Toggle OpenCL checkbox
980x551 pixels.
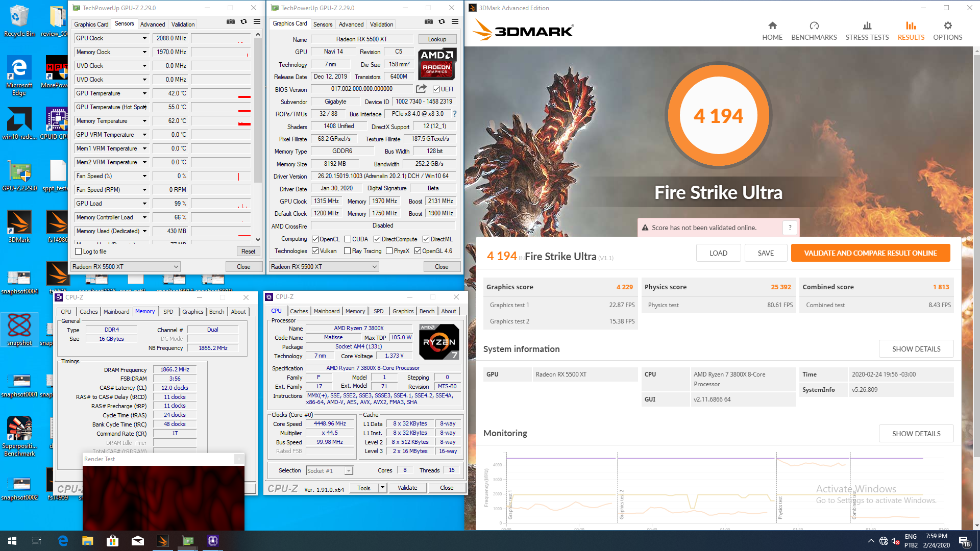315,239
